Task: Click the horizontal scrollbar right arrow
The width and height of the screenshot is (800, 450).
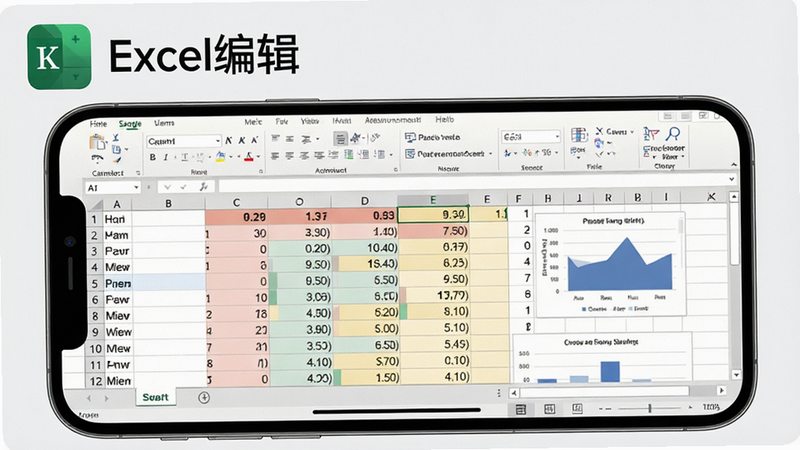Action: pyautogui.click(x=721, y=391)
